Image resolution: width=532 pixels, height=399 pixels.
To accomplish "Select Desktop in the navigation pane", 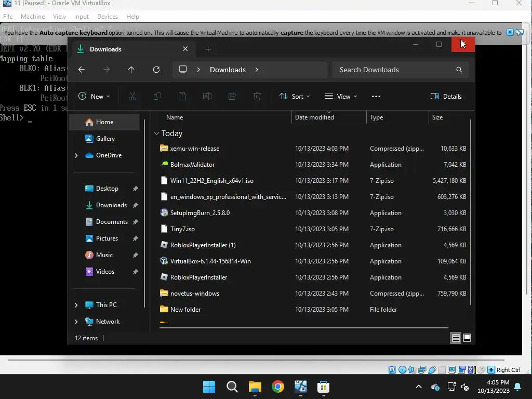I will click(104, 189).
